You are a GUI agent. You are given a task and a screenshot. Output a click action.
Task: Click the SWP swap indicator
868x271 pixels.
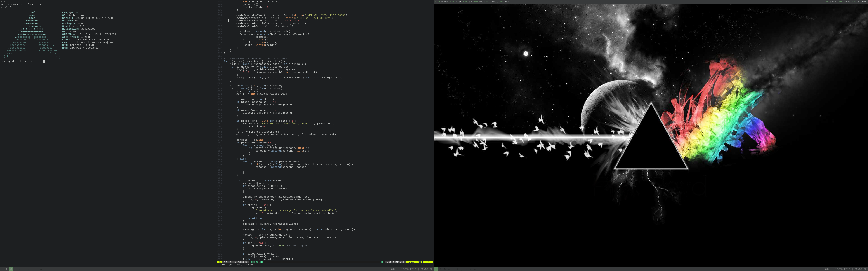(468, 2)
